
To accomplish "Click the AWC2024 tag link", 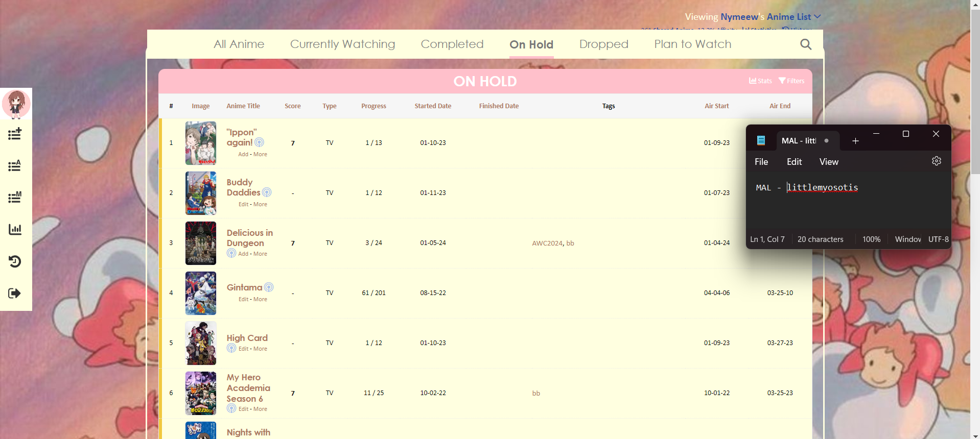I will (547, 243).
